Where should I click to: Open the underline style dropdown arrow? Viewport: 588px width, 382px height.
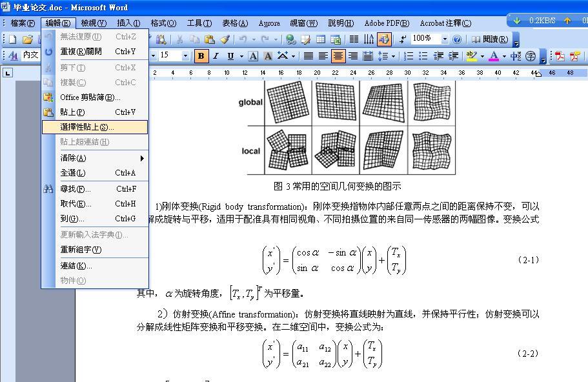(241, 56)
